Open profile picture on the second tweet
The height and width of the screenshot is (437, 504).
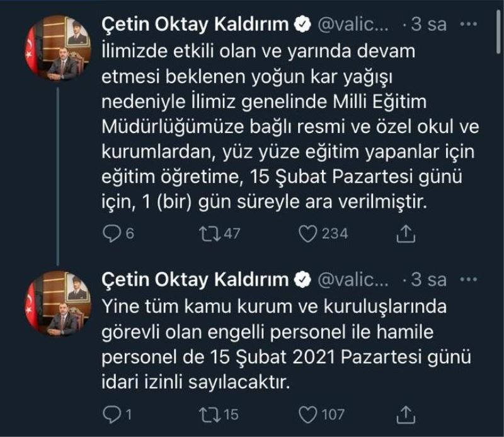tap(57, 303)
